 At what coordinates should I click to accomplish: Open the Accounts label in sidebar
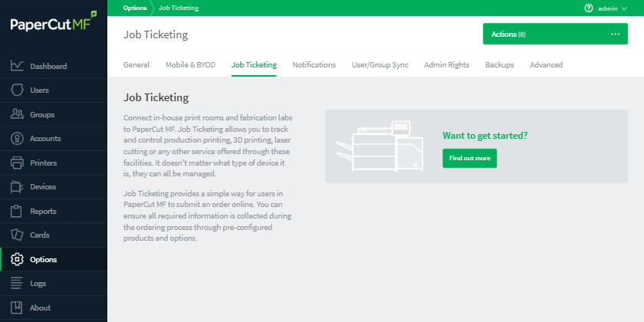45,139
